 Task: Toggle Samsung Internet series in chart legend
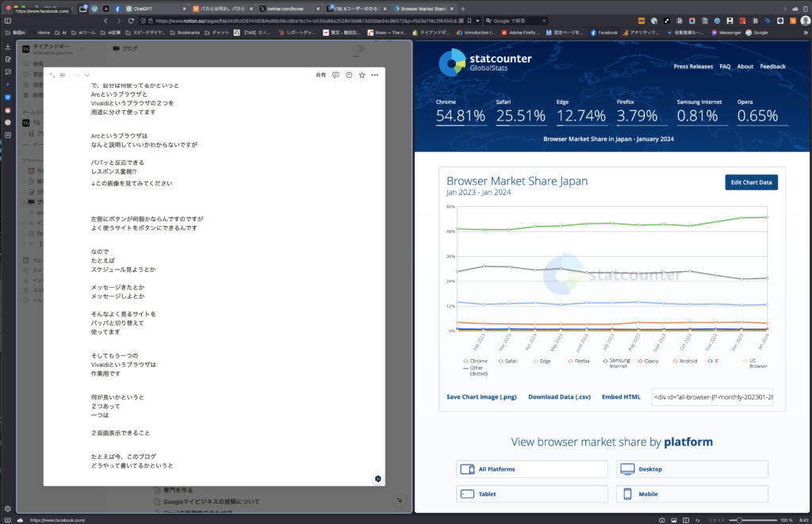point(617,363)
